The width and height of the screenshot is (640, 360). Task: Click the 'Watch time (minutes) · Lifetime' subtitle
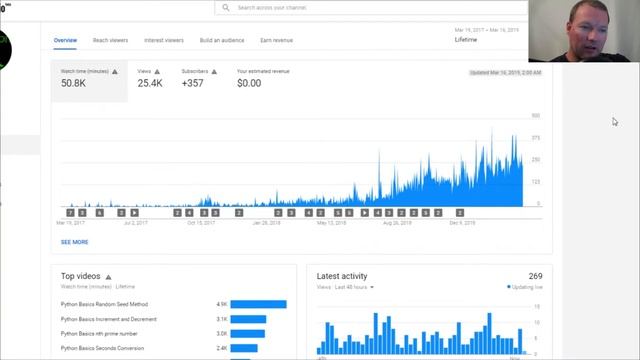pos(98,287)
